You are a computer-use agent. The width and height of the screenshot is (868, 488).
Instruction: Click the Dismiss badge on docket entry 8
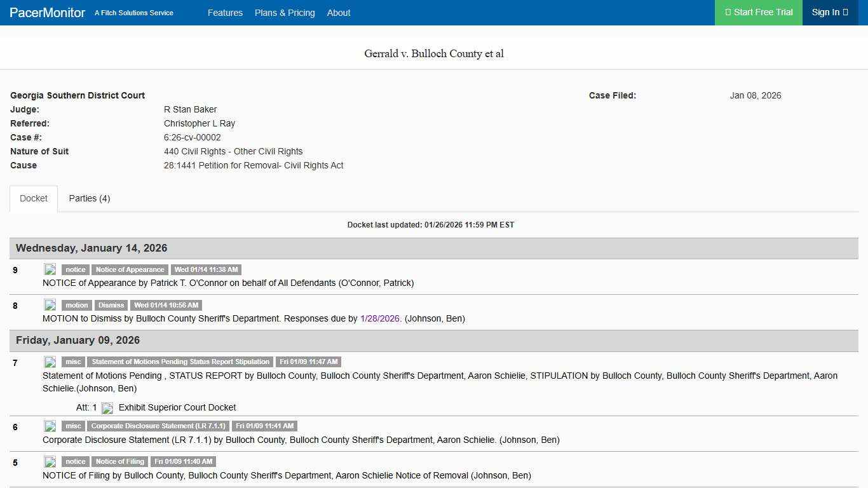pos(111,305)
